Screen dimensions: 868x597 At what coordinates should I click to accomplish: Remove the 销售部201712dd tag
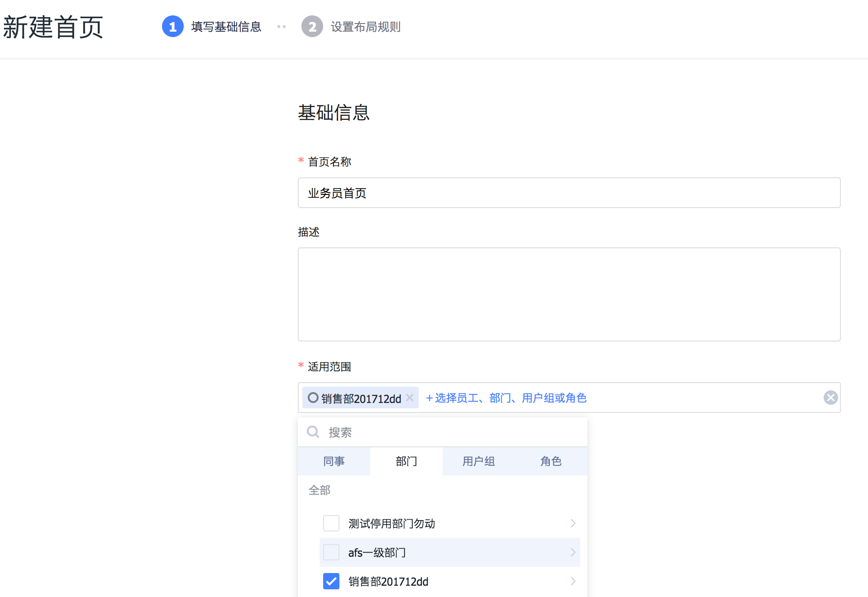pos(410,398)
